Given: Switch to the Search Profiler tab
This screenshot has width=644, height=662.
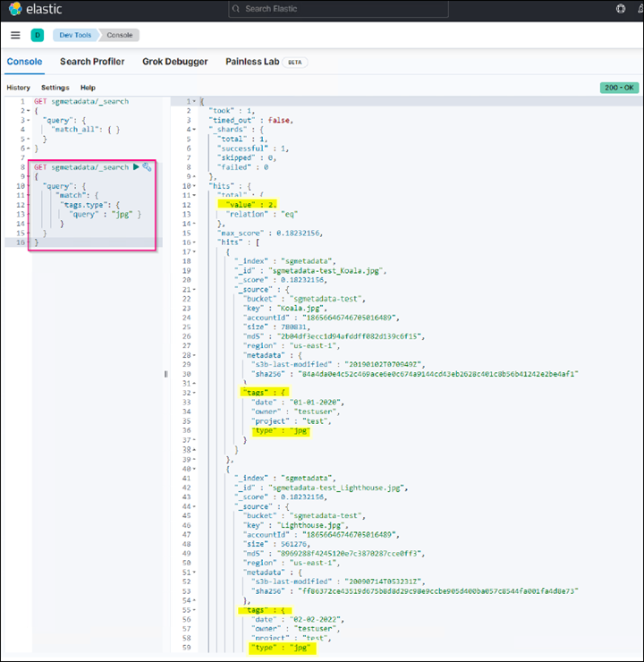Looking at the screenshot, I should (92, 62).
